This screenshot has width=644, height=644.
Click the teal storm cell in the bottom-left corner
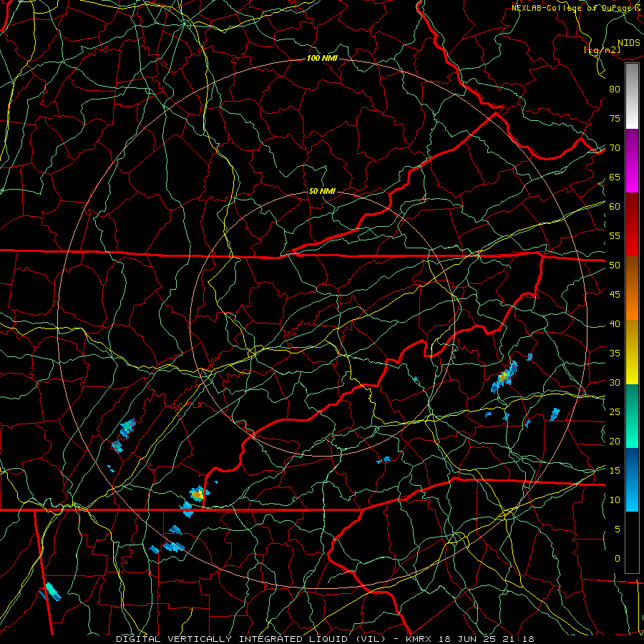tap(52, 592)
